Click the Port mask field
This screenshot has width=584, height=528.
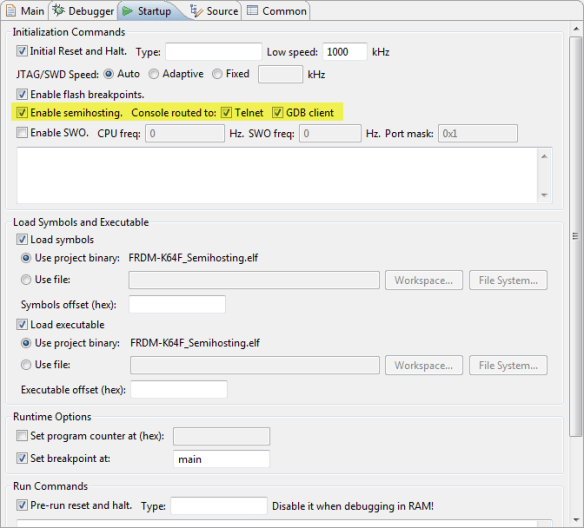[x=478, y=133]
